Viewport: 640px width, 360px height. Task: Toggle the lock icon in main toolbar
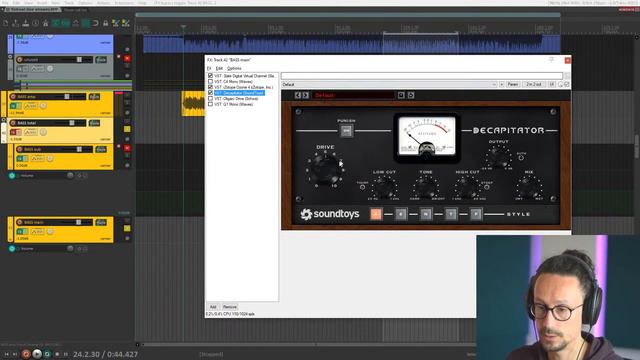105,23
